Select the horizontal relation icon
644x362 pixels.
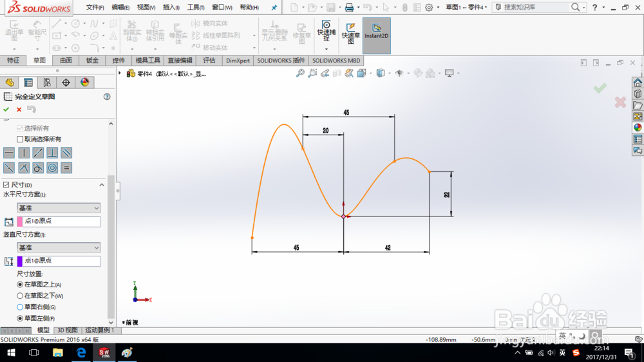(x=9, y=153)
